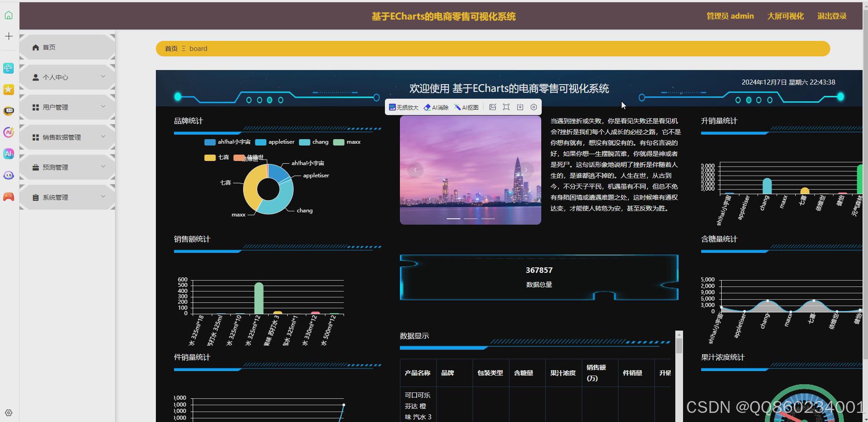
Task: Select the second carousel indicator line
Action: click(x=471, y=219)
